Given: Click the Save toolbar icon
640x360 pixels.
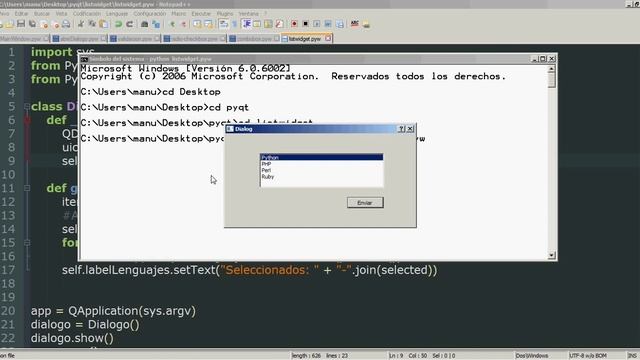Looking at the screenshot, I should pyautogui.click(x=21, y=24).
